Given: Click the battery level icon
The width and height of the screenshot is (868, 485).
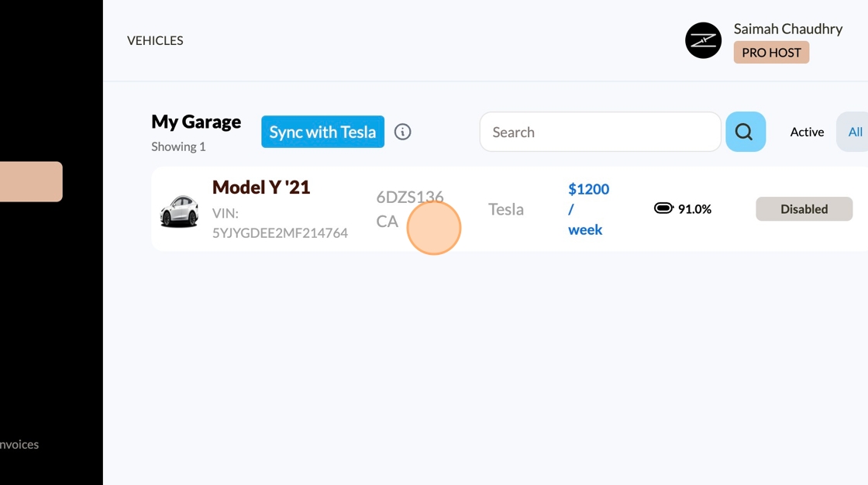Looking at the screenshot, I should click(663, 208).
